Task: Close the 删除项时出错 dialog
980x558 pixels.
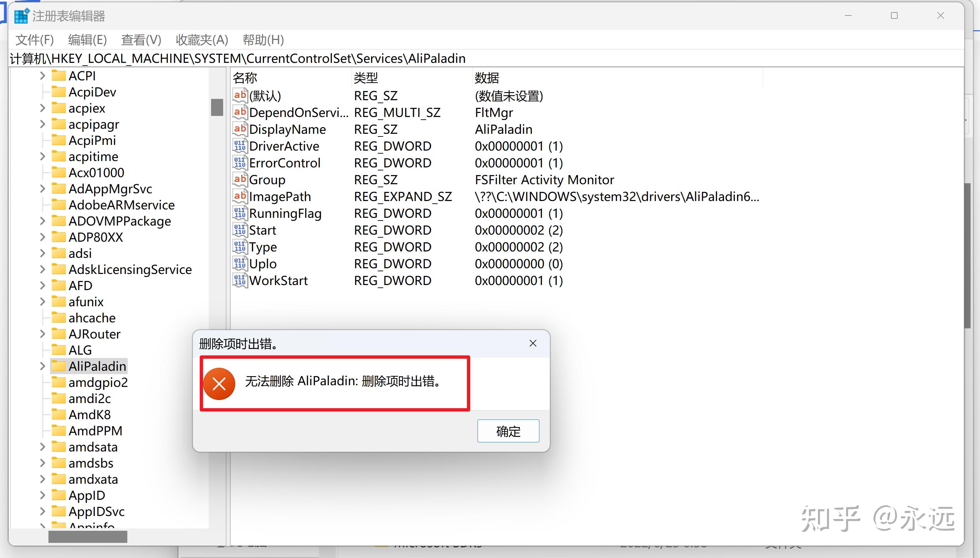Action: [x=533, y=344]
